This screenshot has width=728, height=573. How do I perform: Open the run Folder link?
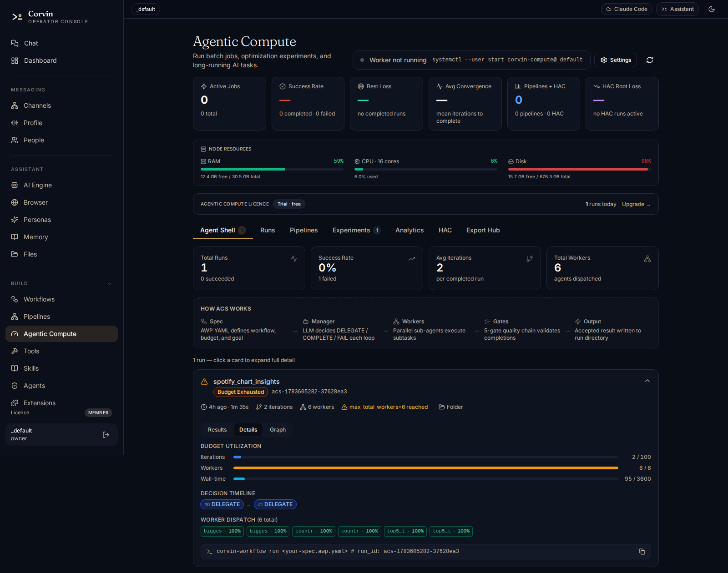450,407
